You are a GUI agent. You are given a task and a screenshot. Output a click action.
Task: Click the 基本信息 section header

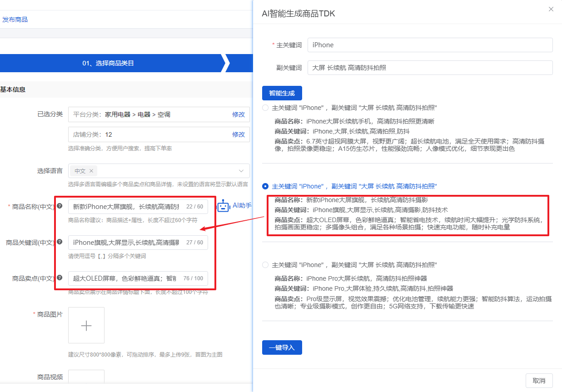click(13, 89)
